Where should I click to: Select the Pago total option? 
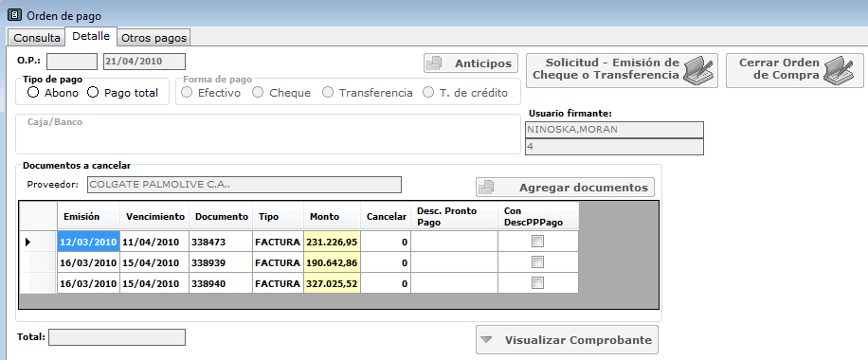point(93,93)
